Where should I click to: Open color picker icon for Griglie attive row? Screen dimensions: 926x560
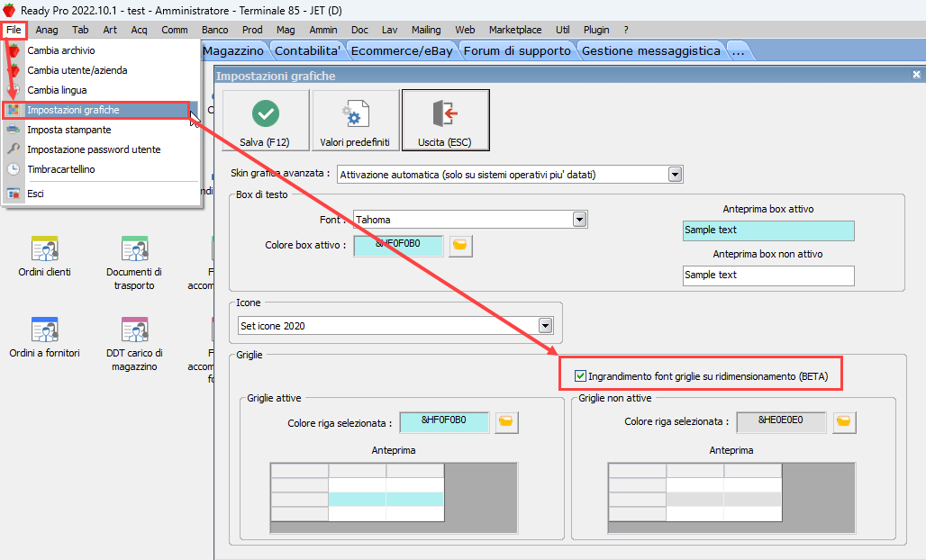click(506, 422)
